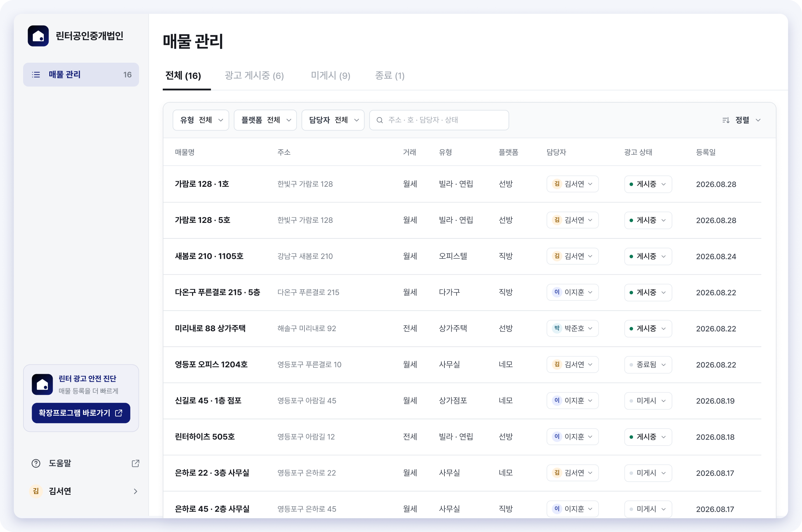Open 담당자 전체 filter dropdown
Image resolution: width=802 pixels, height=532 pixels.
[333, 120]
